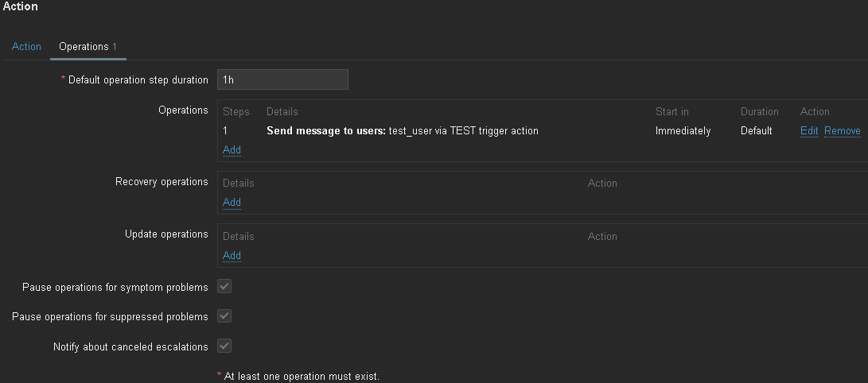Select the Operations tab
868x383 pixels.
click(84, 47)
